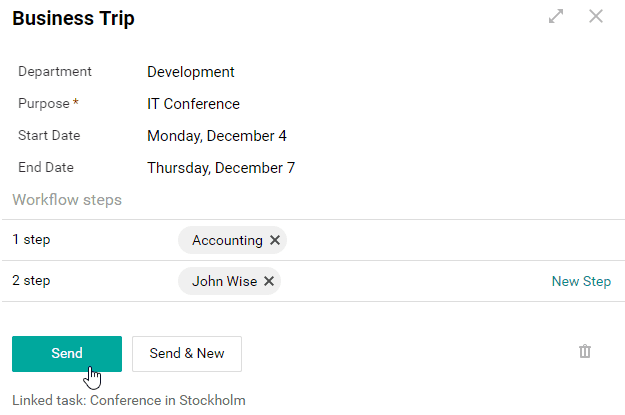
Task: Remove John Wise from step 2
Action: 269,281
